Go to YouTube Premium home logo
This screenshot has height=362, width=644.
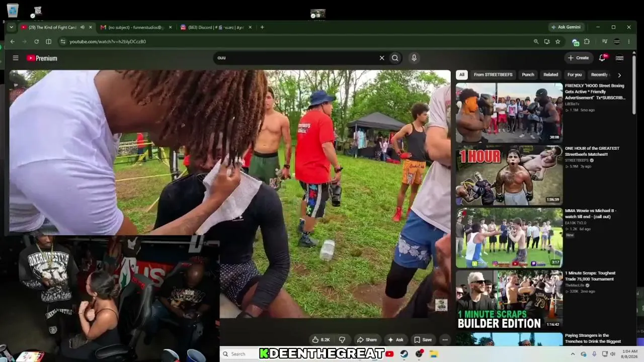pyautogui.click(x=42, y=58)
